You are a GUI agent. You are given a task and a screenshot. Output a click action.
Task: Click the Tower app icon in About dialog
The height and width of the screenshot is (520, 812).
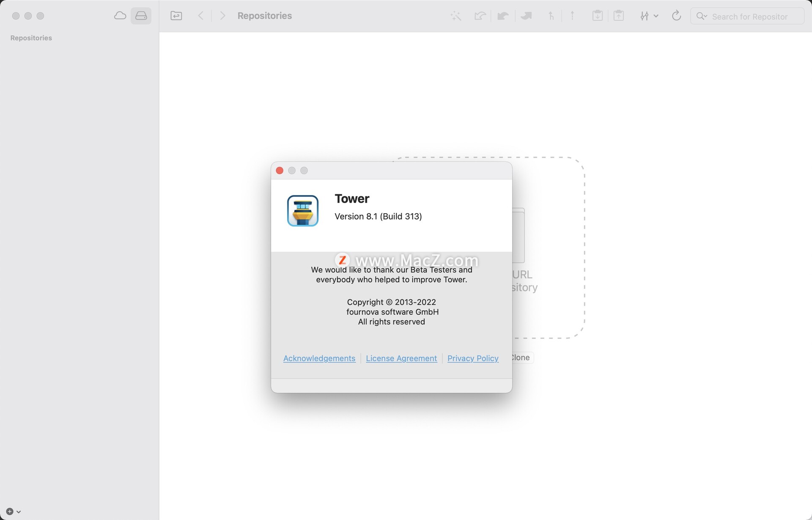point(303,211)
